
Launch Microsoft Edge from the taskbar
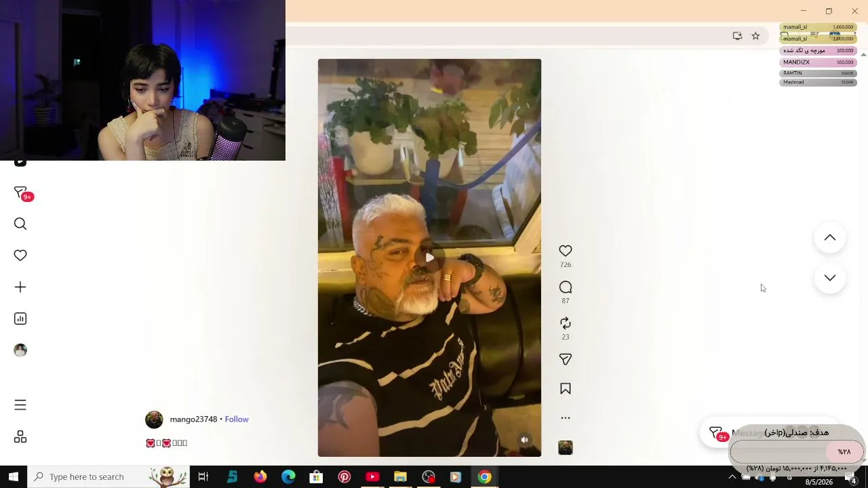click(288, 477)
